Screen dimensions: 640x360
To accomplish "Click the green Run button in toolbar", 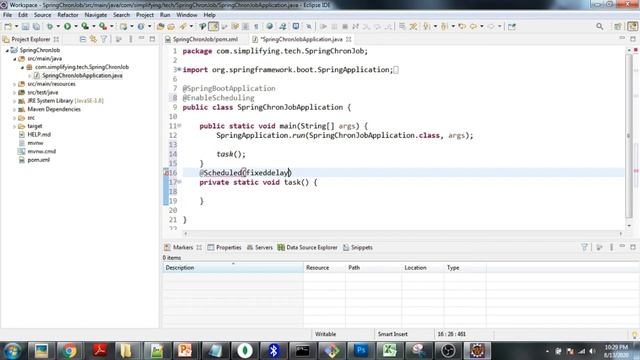I will point(67,27).
